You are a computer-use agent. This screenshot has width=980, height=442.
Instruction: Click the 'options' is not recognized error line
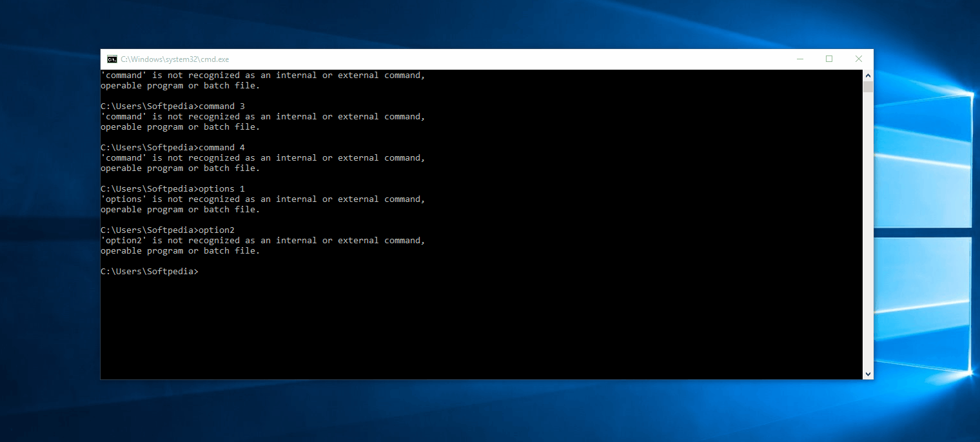pos(263,199)
